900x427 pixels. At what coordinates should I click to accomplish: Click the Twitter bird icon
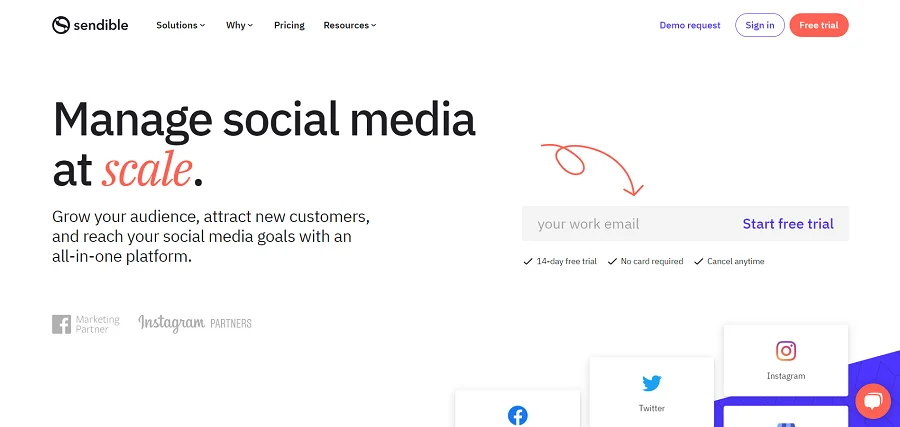[652, 383]
